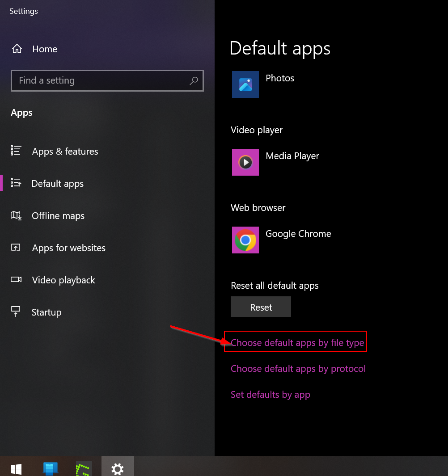The height and width of the screenshot is (476, 448).
Task: Click the Default apps sidebar icon
Action: tap(16, 183)
